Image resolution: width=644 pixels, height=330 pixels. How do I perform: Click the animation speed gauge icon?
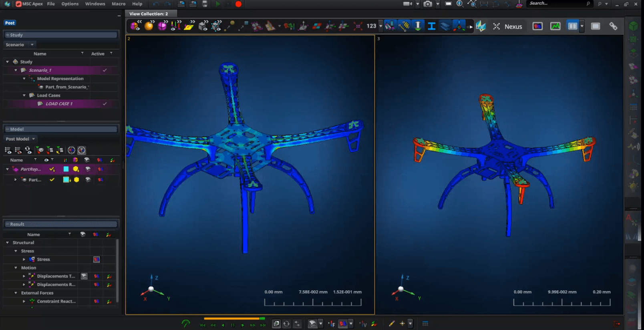tap(185, 324)
